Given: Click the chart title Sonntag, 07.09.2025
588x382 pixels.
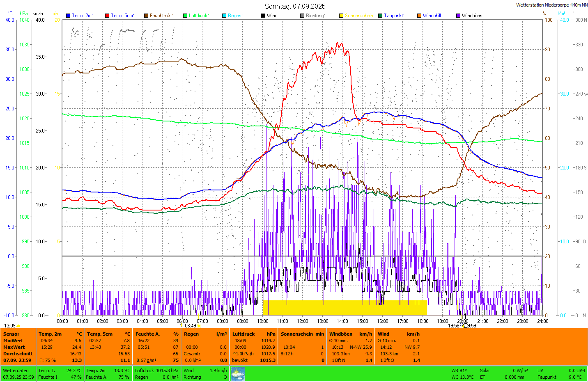Looking at the screenshot, I should 295,6.
